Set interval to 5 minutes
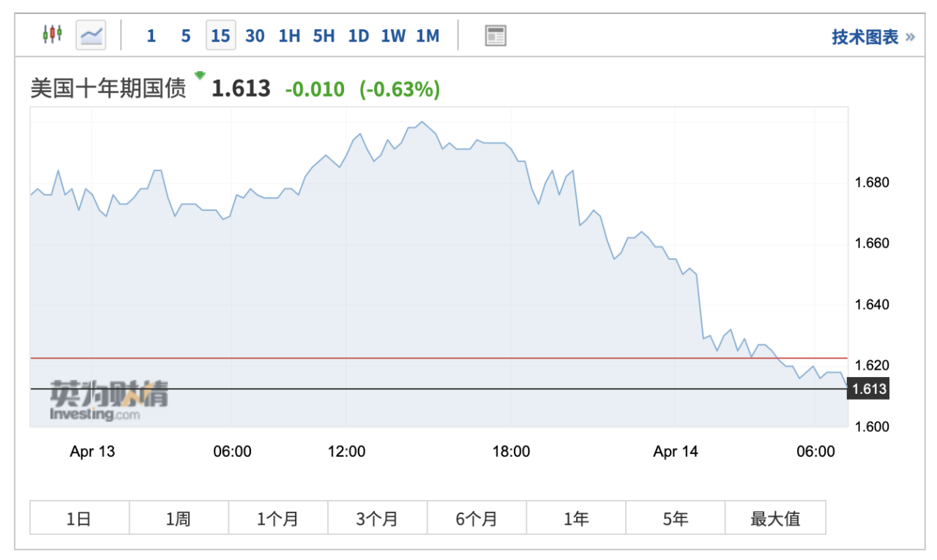 click(x=186, y=36)
